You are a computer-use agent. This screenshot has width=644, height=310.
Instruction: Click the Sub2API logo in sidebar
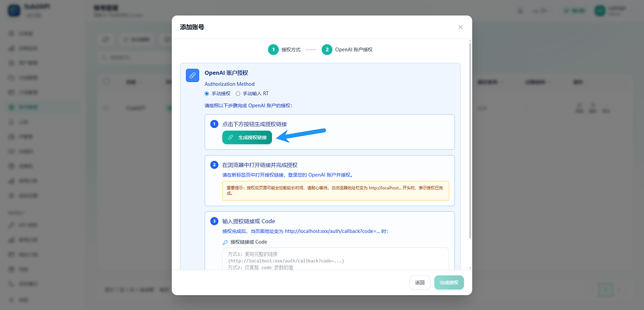(14, 11)
